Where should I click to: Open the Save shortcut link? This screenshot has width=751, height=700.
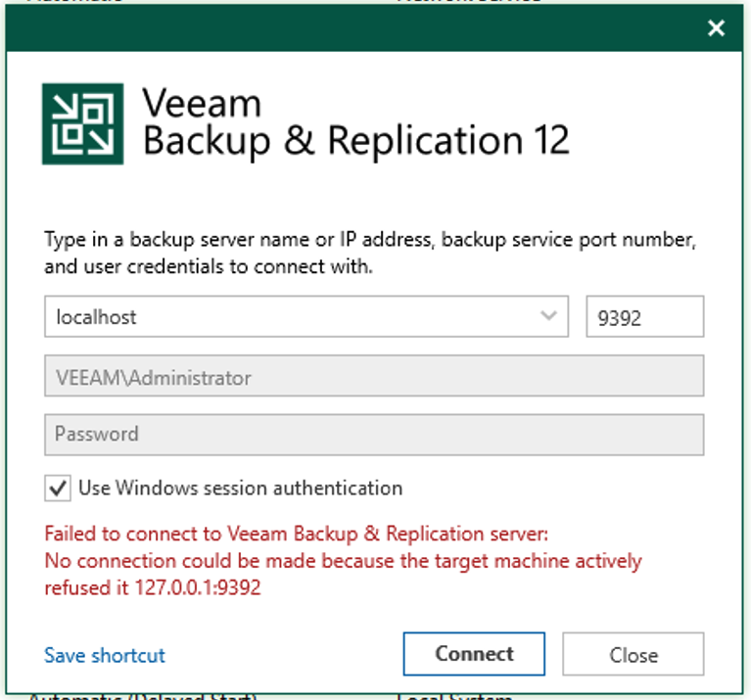pos(105,655)
